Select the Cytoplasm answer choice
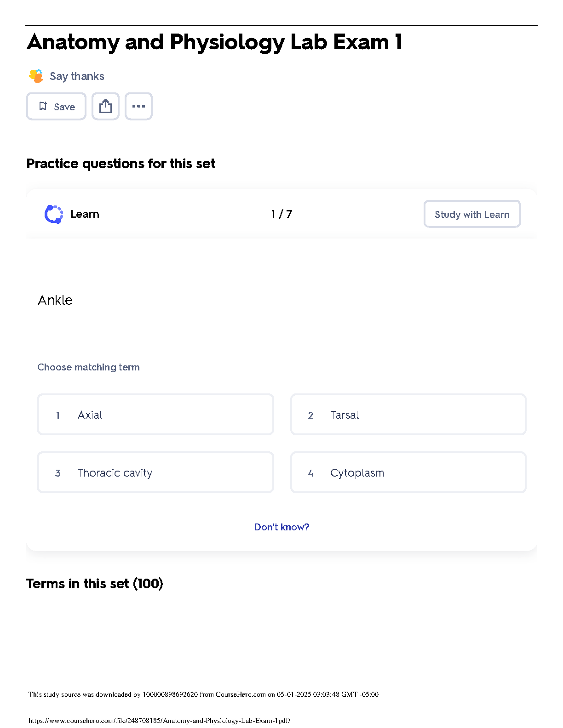Viewport: 563px width, 728px height. click(x=408, y=472)
